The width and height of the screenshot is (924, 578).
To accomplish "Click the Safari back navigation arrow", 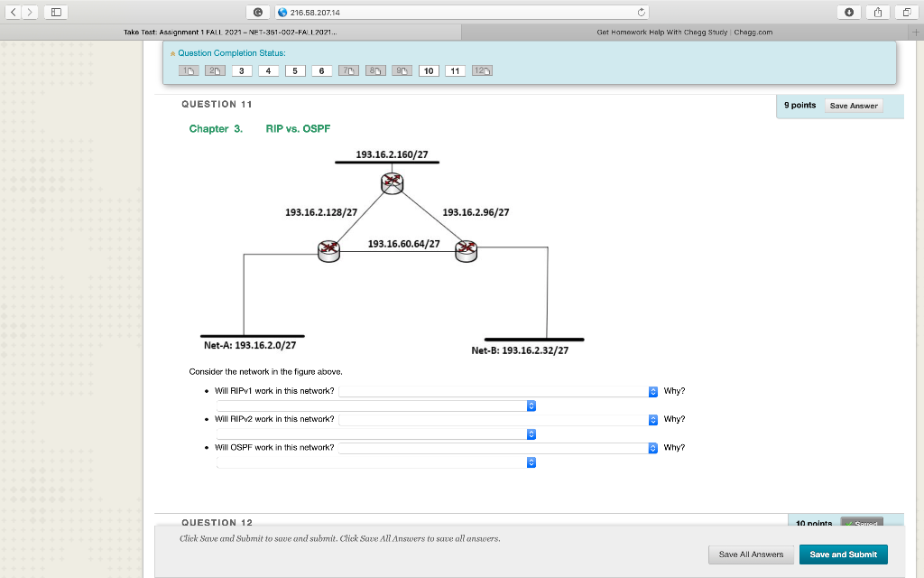I will point(11,12).
